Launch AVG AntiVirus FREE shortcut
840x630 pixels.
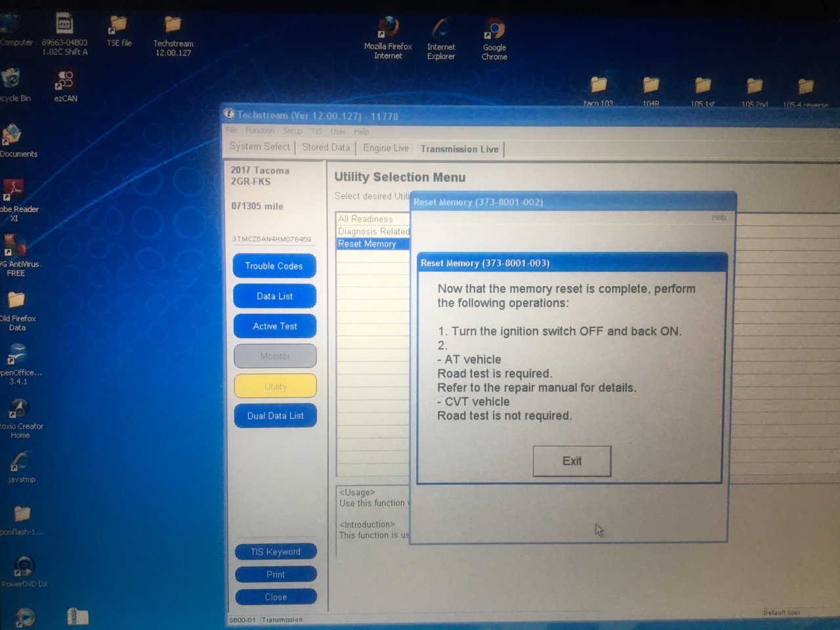pyautogui.click(x=18, y=255)
